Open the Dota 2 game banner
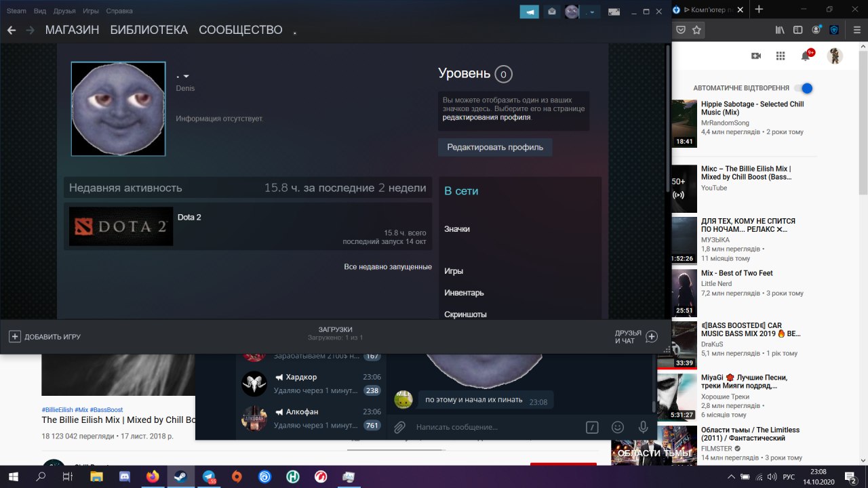Screen dimensions: 868x488 [x=121, y=226]
